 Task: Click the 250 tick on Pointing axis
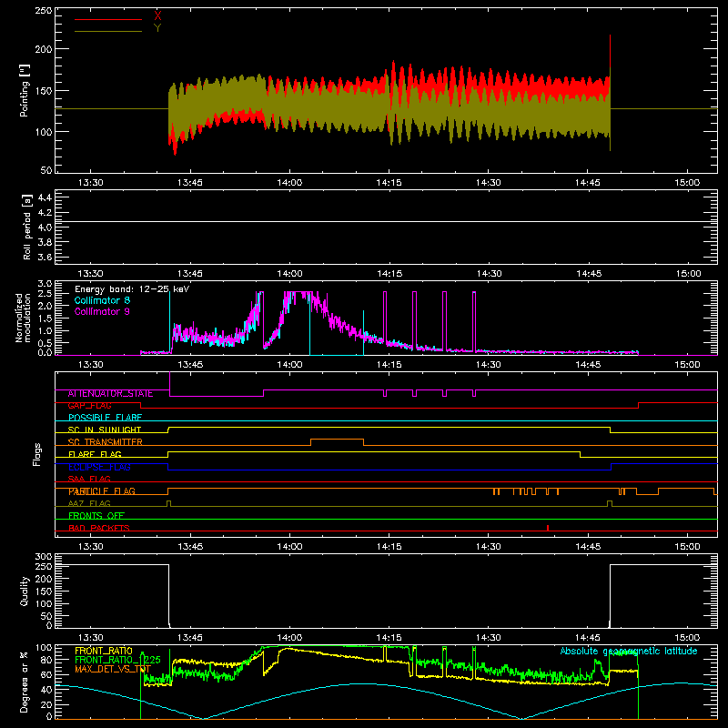point(43,11)
